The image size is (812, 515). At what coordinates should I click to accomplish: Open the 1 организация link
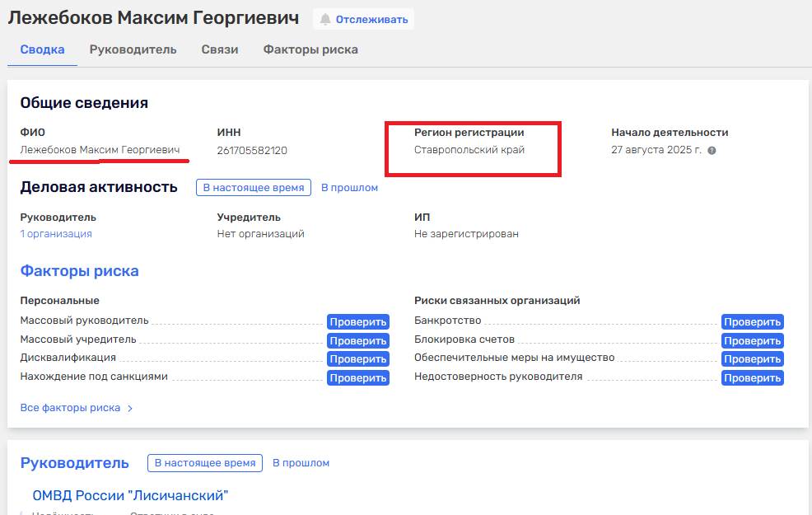tap(56, 234)
